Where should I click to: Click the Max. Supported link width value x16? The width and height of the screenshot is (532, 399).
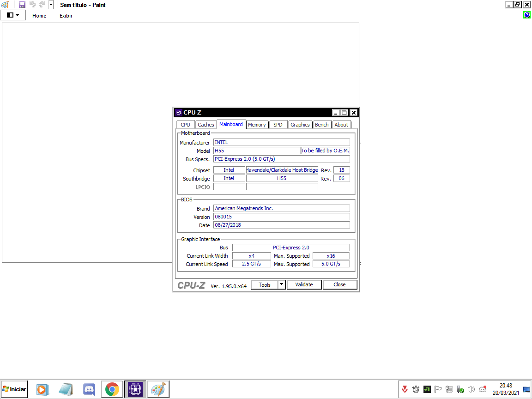click(331, 256)
